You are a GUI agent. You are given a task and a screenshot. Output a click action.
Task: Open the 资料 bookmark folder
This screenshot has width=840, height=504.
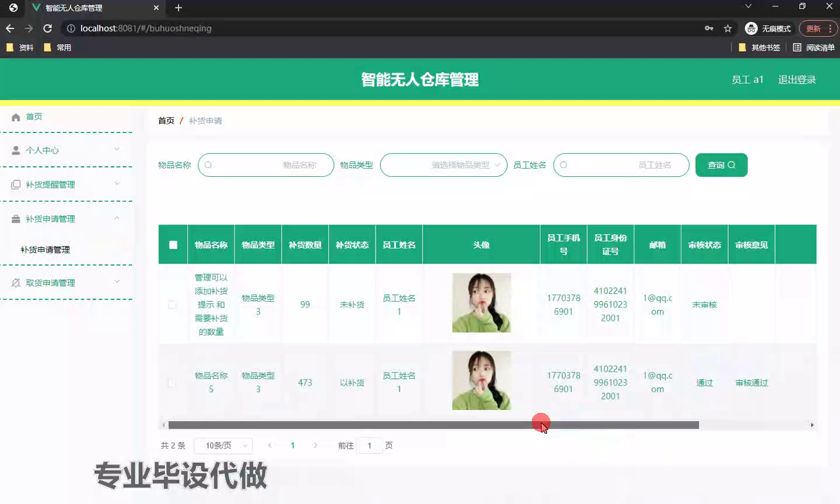pyautogui.click(x=20, y=47)
